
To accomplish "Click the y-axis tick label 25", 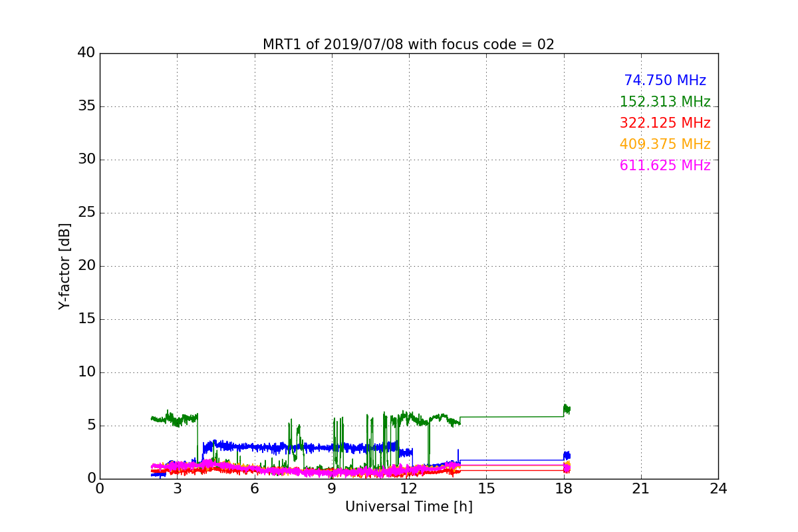I will coord(86,213).
